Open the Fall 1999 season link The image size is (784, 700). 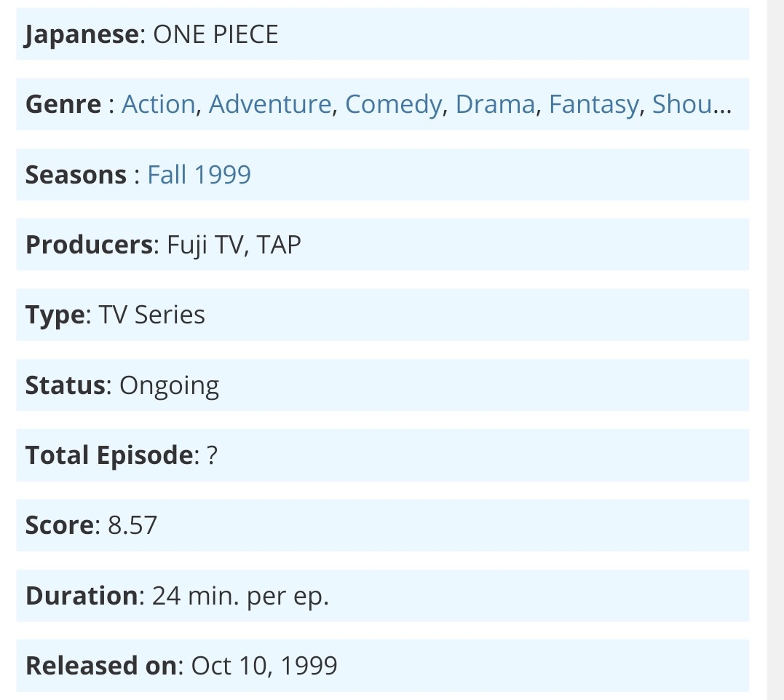(199, 175)
